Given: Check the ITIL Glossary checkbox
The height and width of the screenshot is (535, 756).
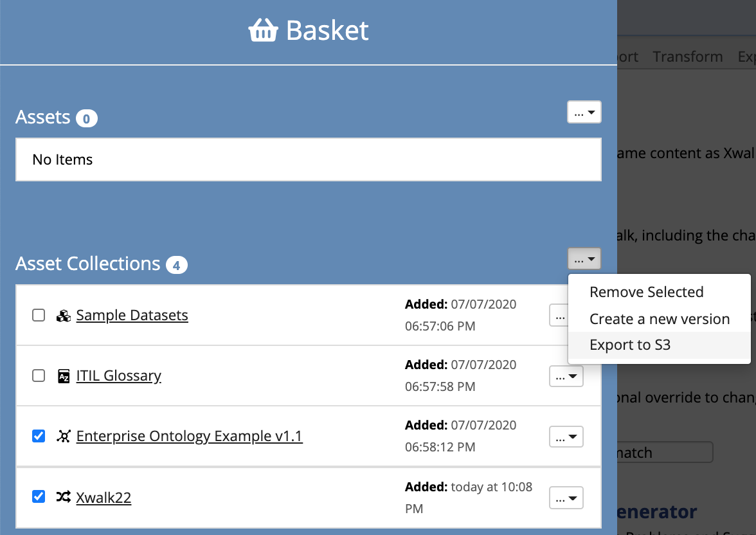Looking at the screenshot, I should [38, 376].
